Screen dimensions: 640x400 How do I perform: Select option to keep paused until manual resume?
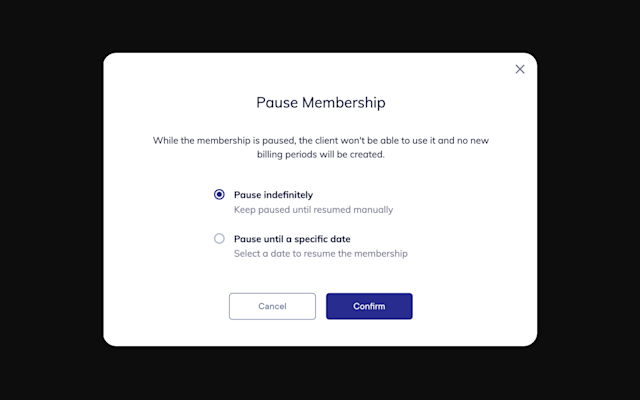tap(219, 194)
